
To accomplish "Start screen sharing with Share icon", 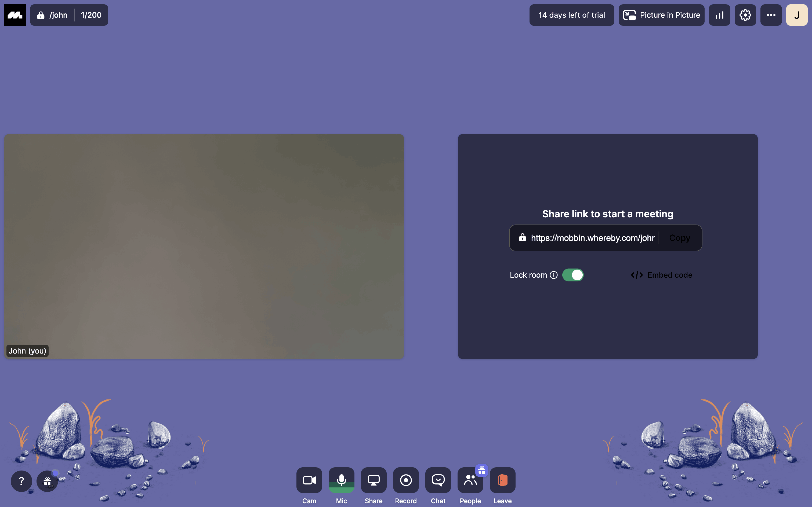I will pyautogui.click(x=374, y=480).
